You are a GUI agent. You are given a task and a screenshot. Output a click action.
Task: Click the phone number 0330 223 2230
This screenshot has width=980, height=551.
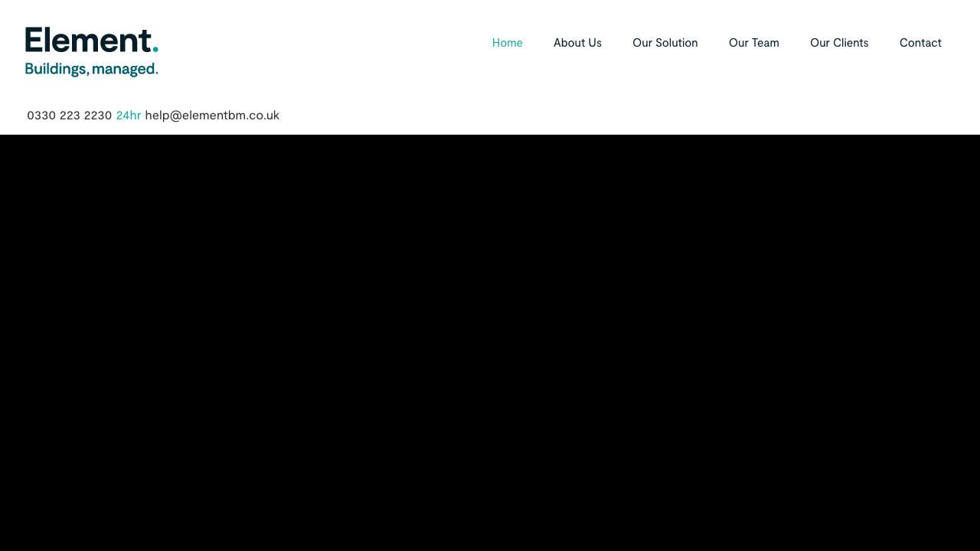[69, 116]
